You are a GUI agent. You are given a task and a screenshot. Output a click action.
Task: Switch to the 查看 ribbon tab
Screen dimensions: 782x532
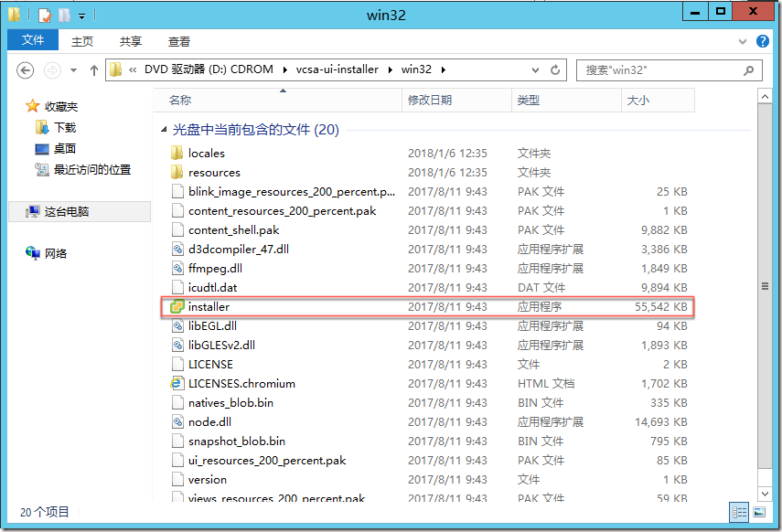(x=179, y=41)
